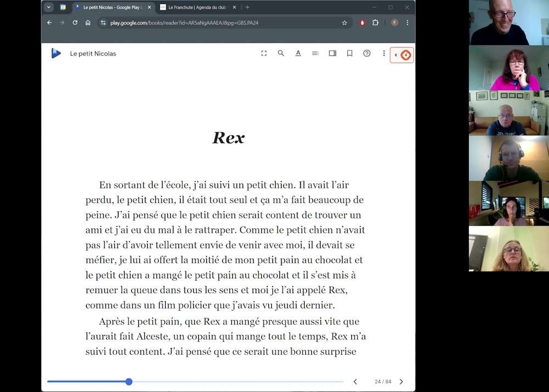Select the Le petit Nicolas Google Play tab
Screen dimensions: 549x392
tap(111, 7)
